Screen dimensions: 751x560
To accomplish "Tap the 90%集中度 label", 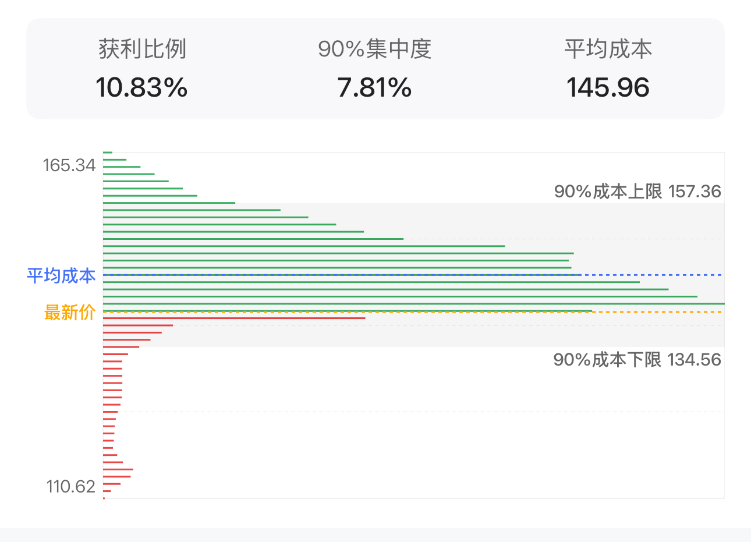I will (374, 49).
